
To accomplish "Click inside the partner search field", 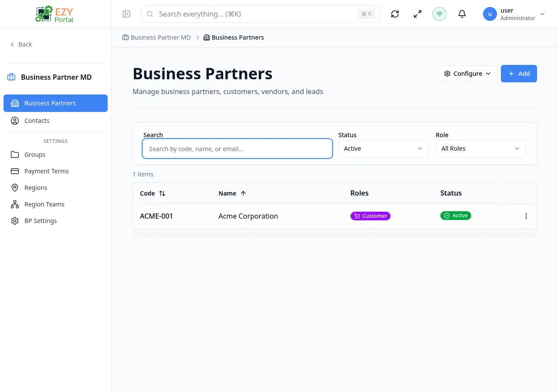I will pos(237,149).
